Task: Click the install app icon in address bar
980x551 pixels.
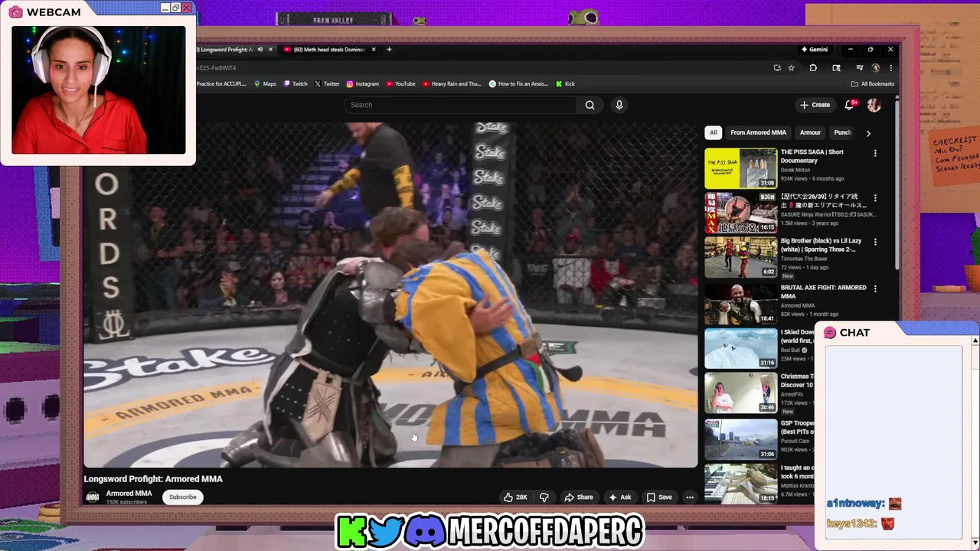Action: click(x=777, y=68)
